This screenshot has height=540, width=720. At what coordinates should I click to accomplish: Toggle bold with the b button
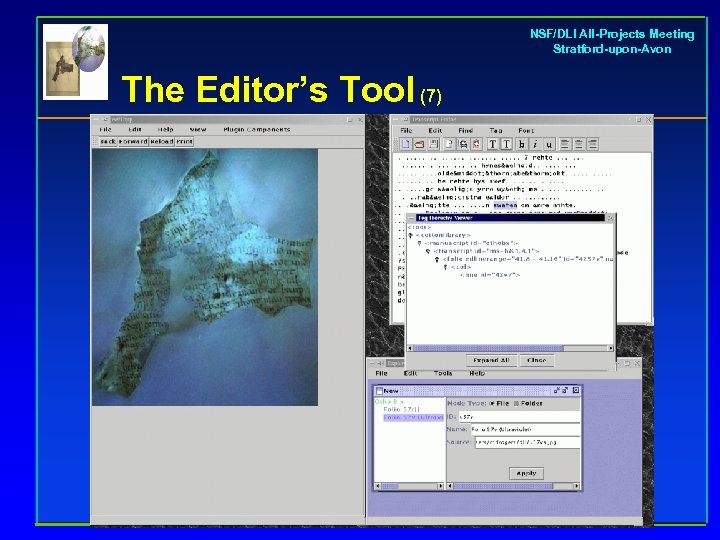522,144
